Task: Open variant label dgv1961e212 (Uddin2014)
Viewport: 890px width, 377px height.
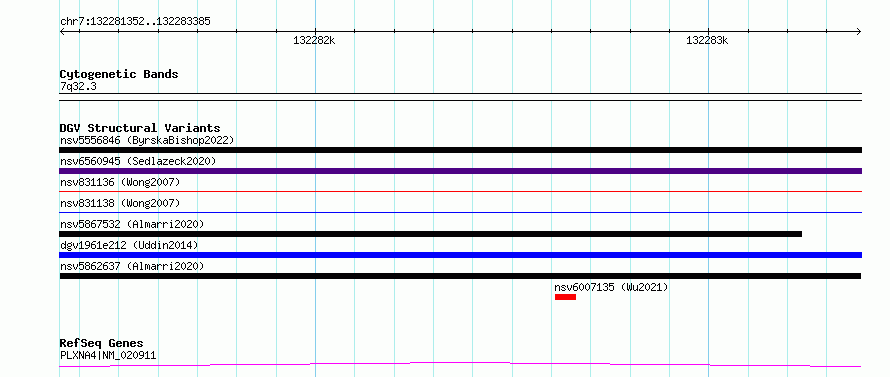Action: click(129, 245)
